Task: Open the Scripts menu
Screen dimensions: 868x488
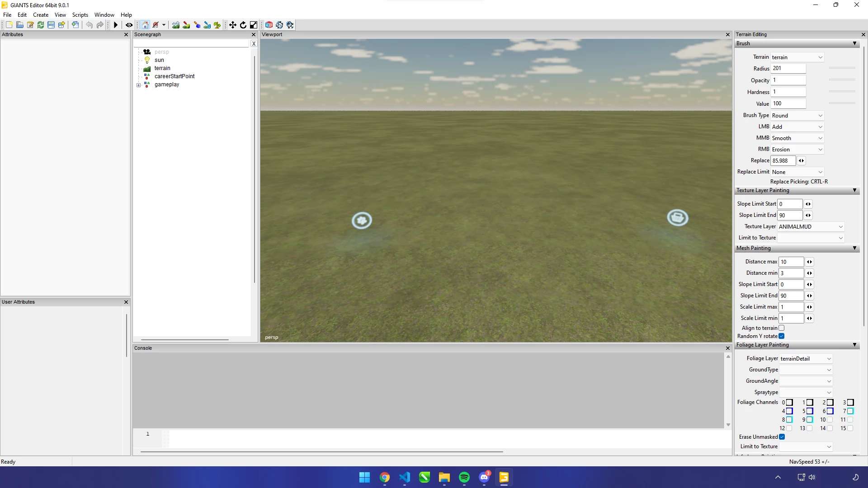Action: point(80,15)
